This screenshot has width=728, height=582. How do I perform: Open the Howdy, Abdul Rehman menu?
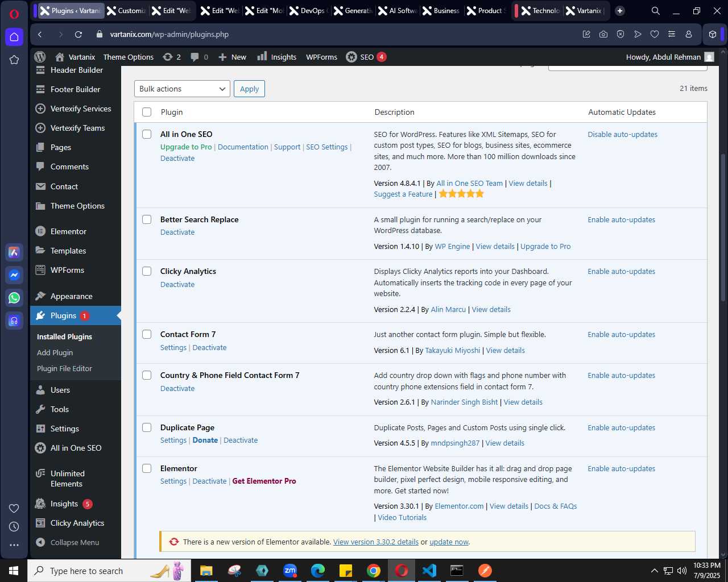pyautogui.click(x=669, y=57)
